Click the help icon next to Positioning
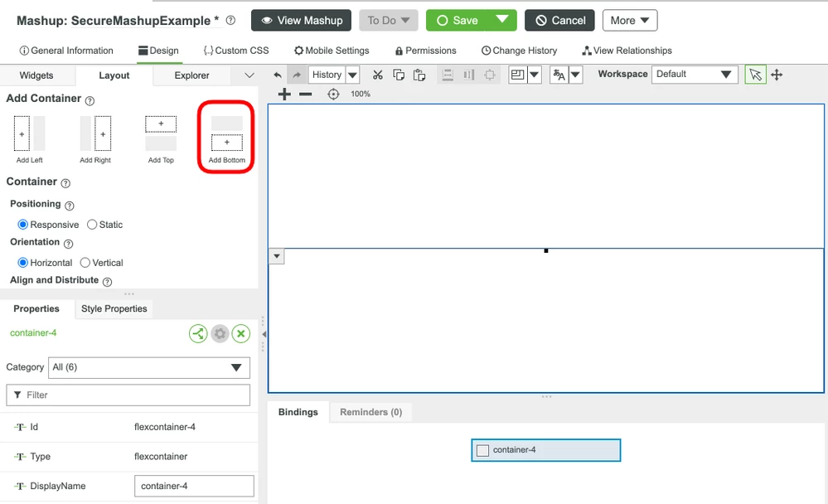This screenshot has width=828, height=504. pyautogui.click(x=69, y=206)
